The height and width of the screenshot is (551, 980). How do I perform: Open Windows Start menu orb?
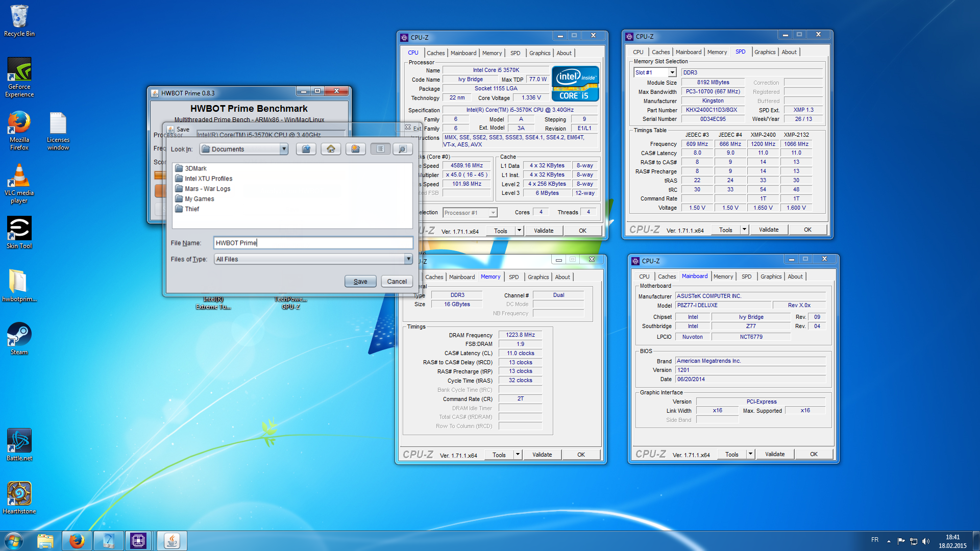[x=14, y=541]
